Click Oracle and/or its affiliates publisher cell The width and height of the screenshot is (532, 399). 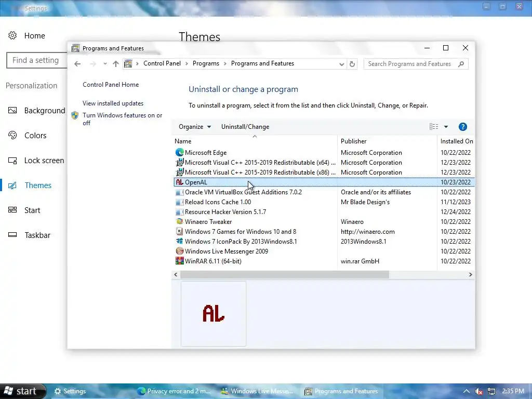click(x=376, y=192)
